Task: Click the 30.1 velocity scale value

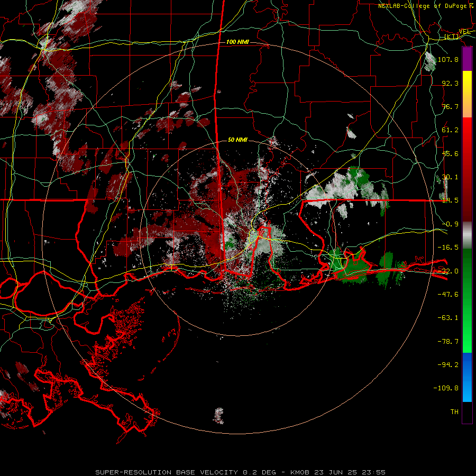Action: (450, 177)
